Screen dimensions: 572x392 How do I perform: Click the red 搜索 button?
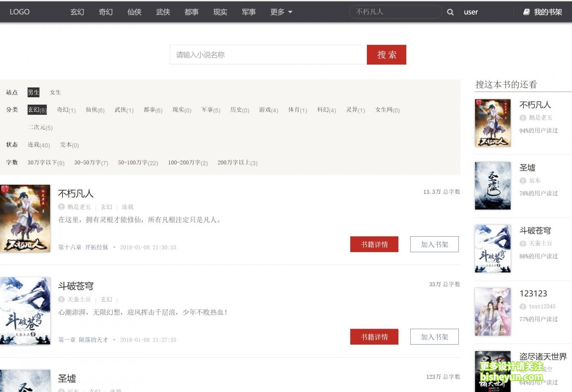point(387,55)
